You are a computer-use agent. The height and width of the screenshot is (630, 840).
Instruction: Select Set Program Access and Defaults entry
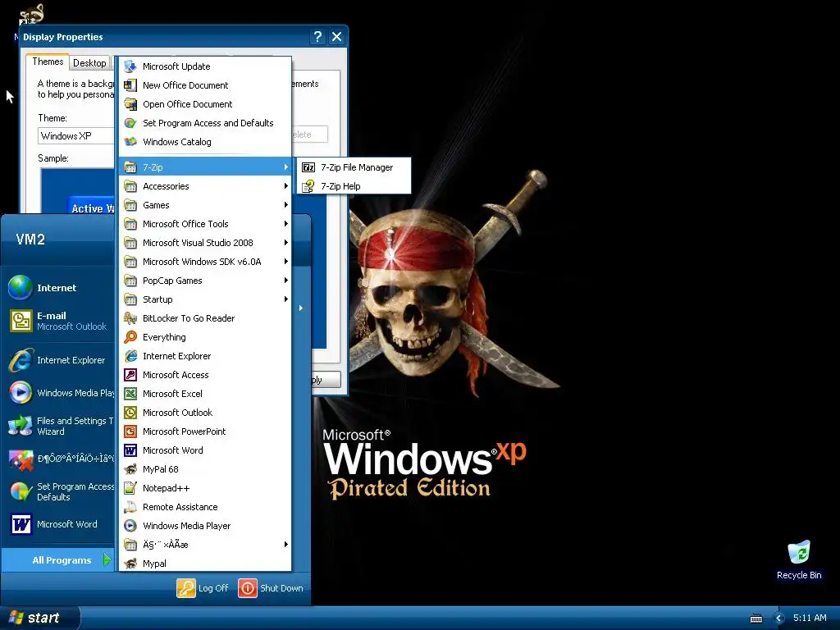(205, 123)
